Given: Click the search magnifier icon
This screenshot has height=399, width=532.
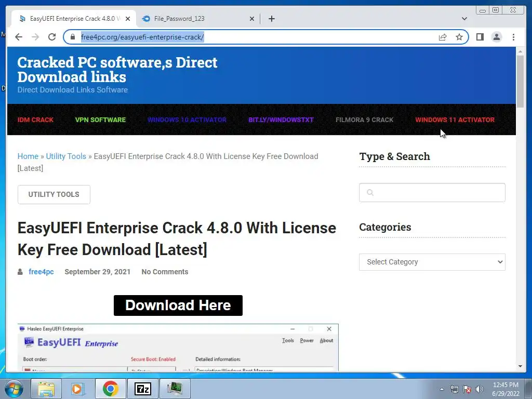Looking at the screenshot, I should click(370, 193).
